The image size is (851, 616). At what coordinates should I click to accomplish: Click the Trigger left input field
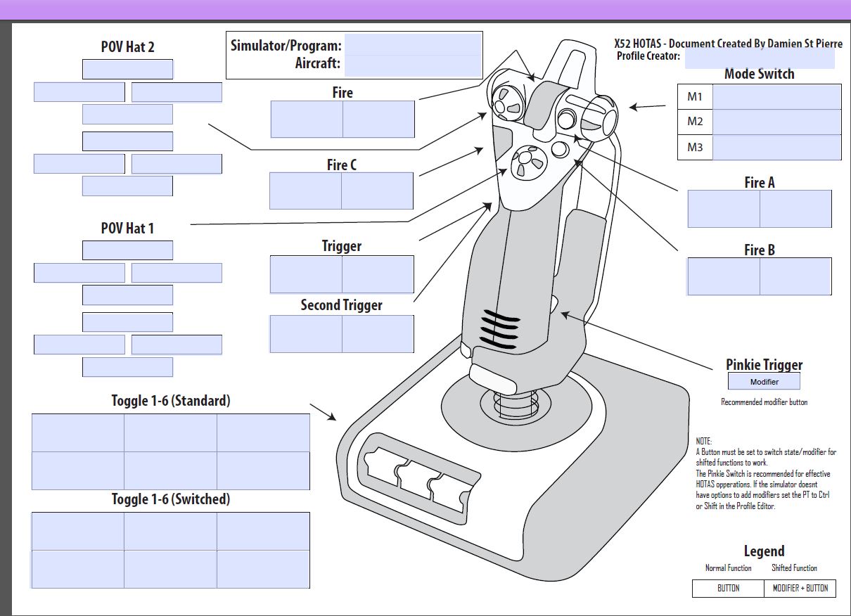(x=306, y=274)
